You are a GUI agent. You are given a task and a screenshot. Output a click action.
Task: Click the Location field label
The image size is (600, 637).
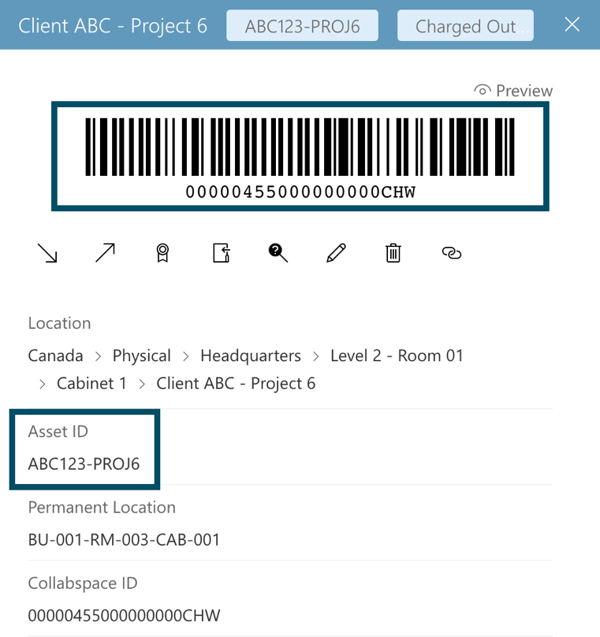click(59, 323)
